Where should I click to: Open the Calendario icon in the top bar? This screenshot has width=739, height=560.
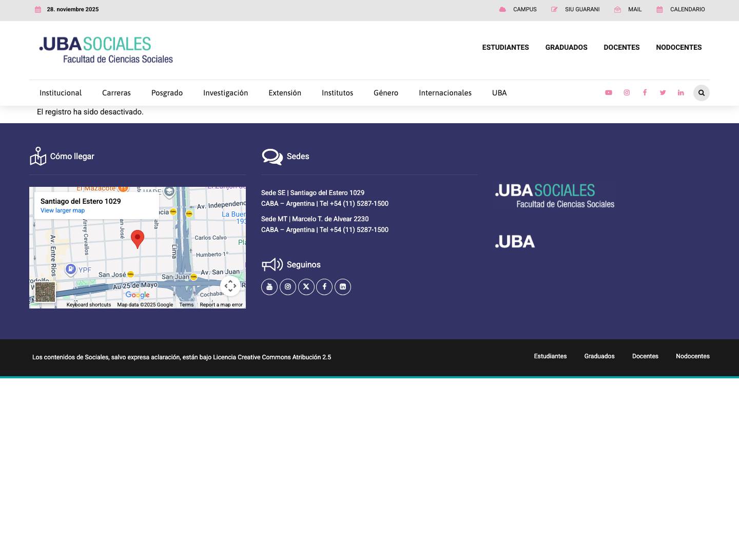coord(660,9)
